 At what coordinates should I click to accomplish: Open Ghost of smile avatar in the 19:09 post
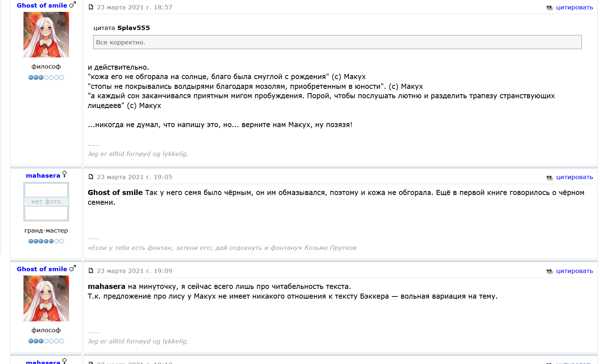[46, 298]
